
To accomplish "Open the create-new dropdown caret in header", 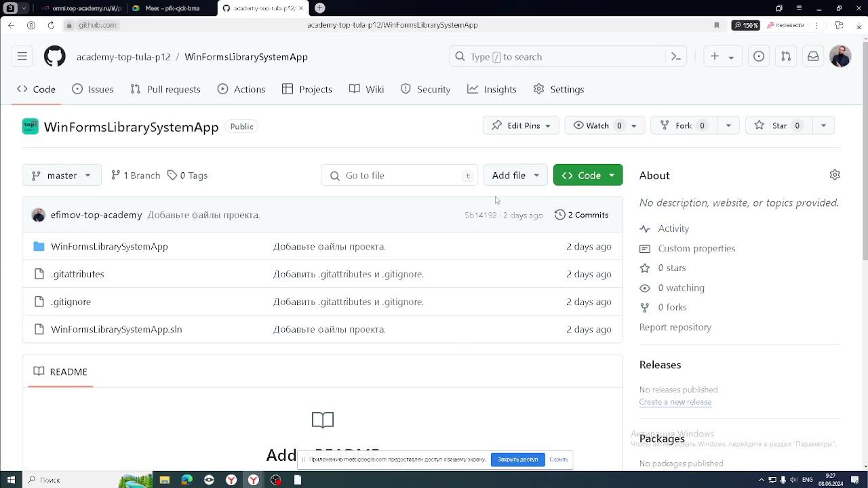I will click(731, 58).
